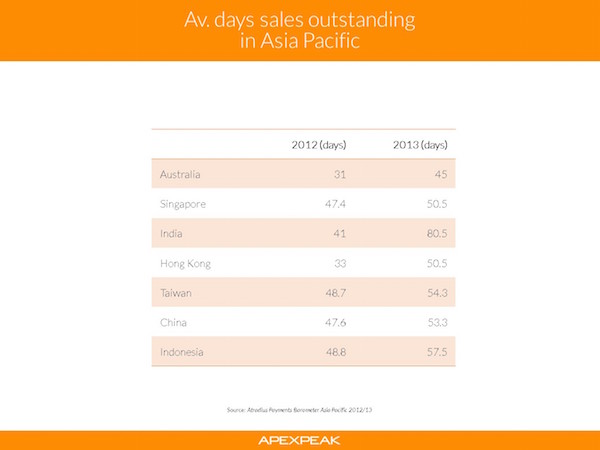Select the Hong Kong row label
Screen dimensions: 600x450
[186, 264]
